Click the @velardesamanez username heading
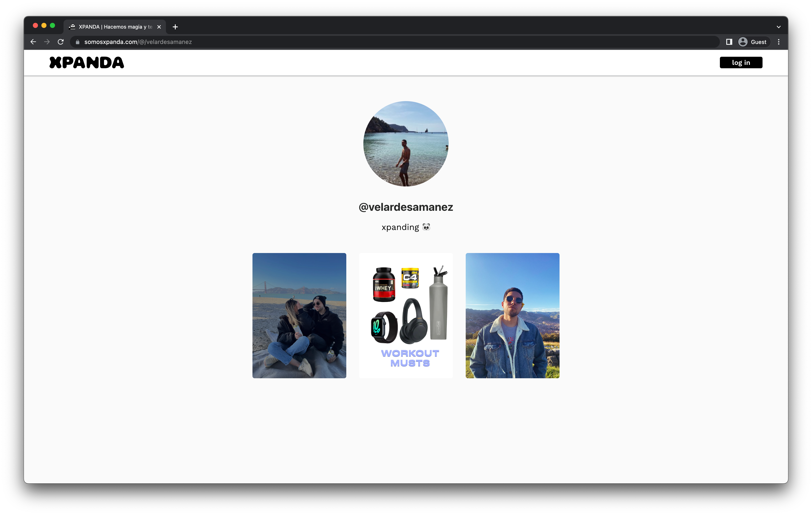This screenshot has height=515, width=812. pyautogui.click(x=406, y=207)
